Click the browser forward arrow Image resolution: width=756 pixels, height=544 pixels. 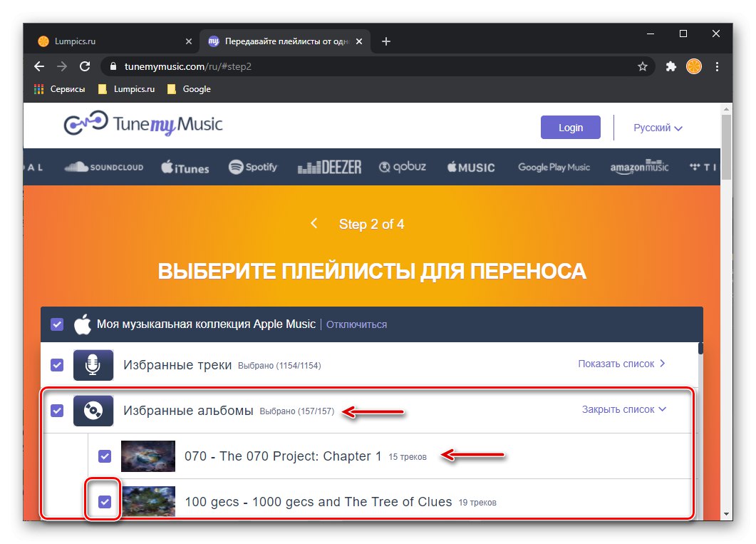[x=62, y=66]
